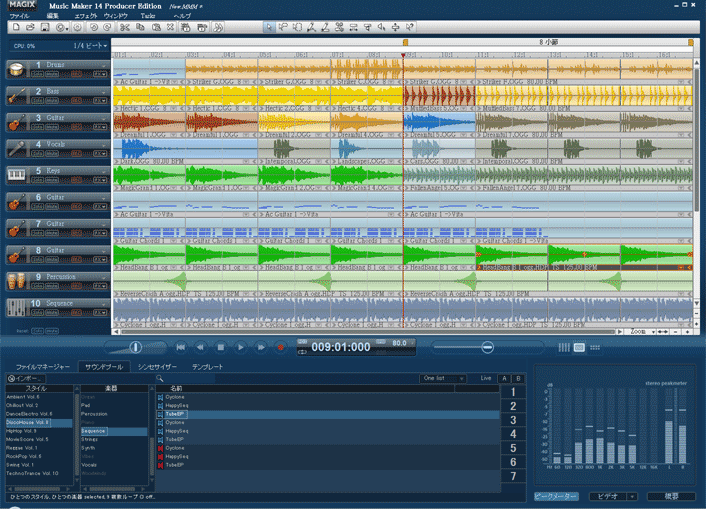The height and width of the screenshot is (509, 706).
Task: Click the Redo arrow icon
Action: click(107, 27)
